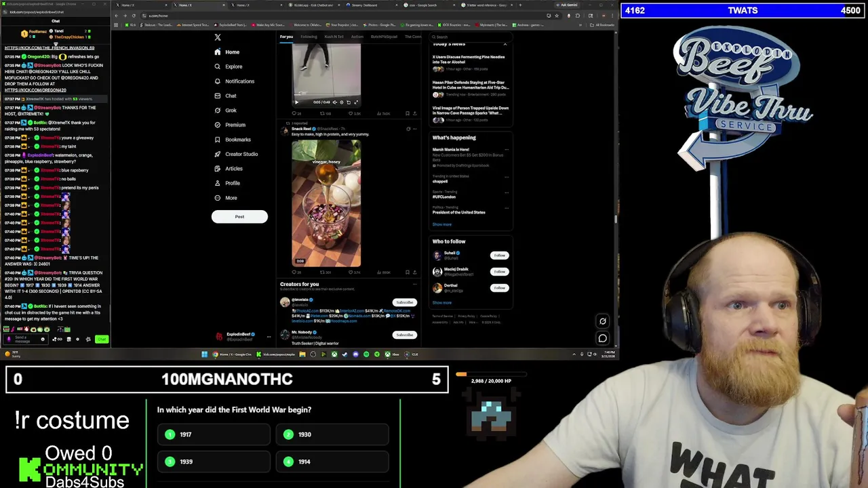The height and width of the screenshot is (488, 868).
Task: Open Home in X sidebar
Action: click(x=226, y=52)
